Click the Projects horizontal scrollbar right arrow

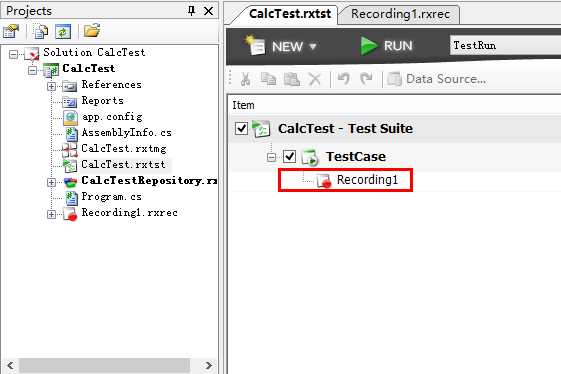pos(209,365)
